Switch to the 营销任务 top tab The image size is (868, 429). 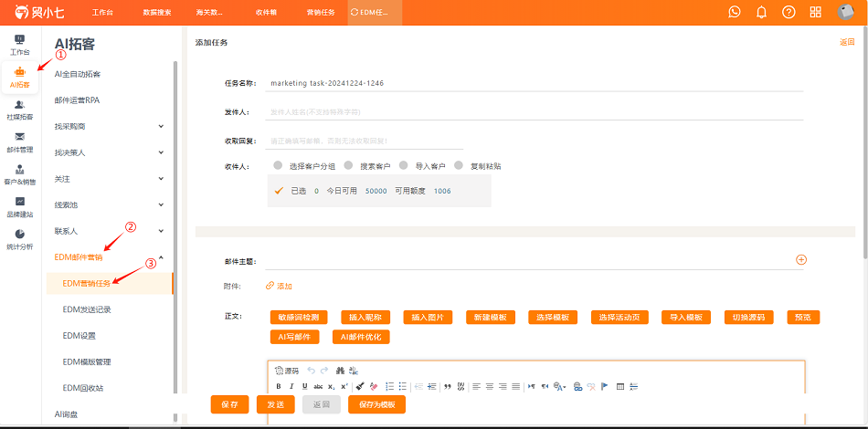[321, 13]
